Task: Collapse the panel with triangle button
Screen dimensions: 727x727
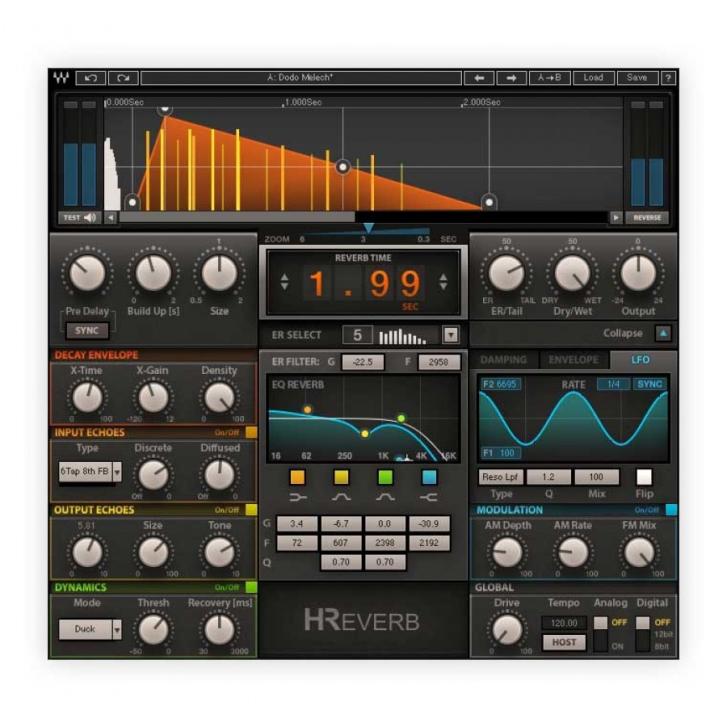Action: coord(663,333)
